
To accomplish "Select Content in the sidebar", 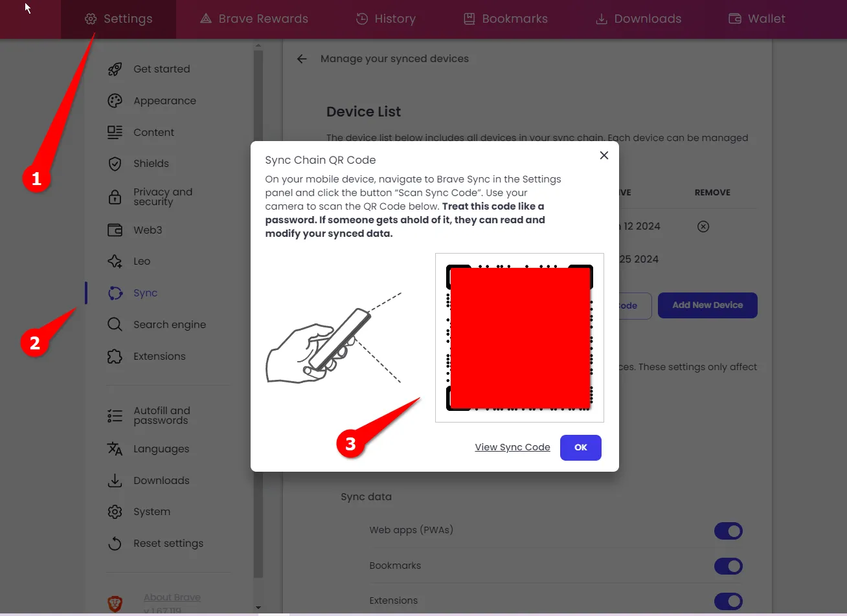I will coord(153,132).
